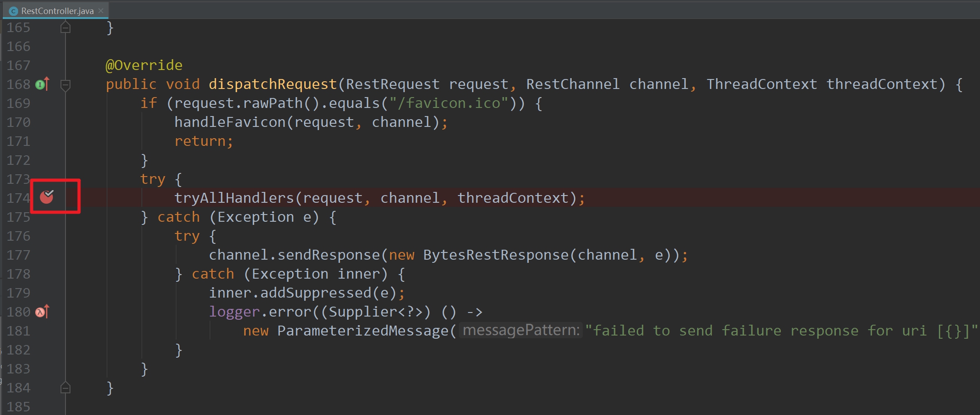
Task: Click the Java class icon on the RestController tab
Action: click(x=14, y=11)
